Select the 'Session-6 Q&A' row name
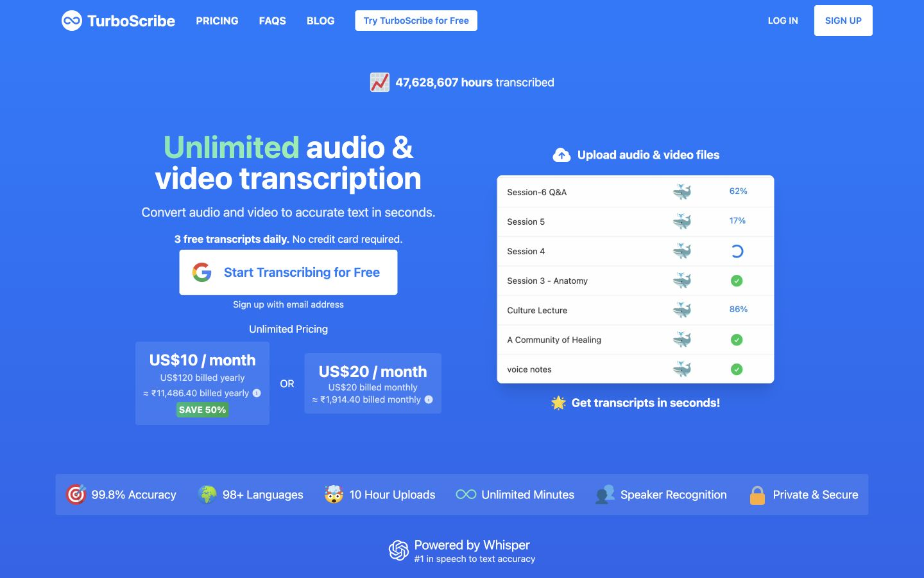Image resolution: width=924 pixels, height=578 pixels. point(537,192)
